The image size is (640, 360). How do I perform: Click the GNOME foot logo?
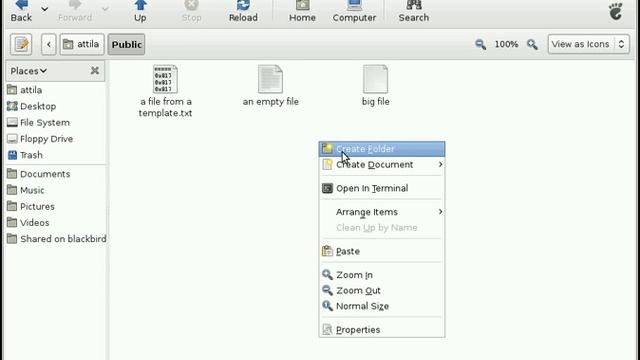[616, 11]
